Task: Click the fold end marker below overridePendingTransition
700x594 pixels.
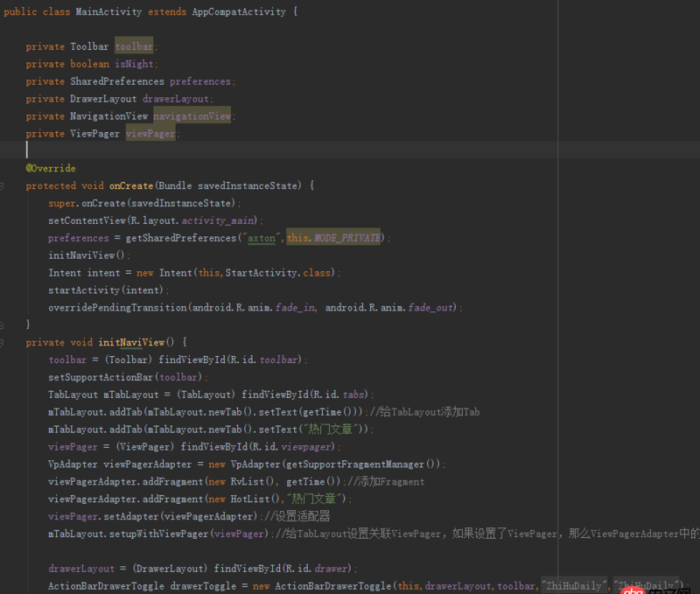Action: (3, 325)
